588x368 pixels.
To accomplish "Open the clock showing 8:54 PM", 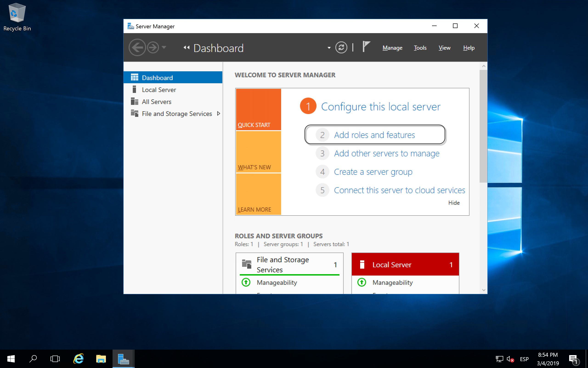I will (x=548, y=359).
